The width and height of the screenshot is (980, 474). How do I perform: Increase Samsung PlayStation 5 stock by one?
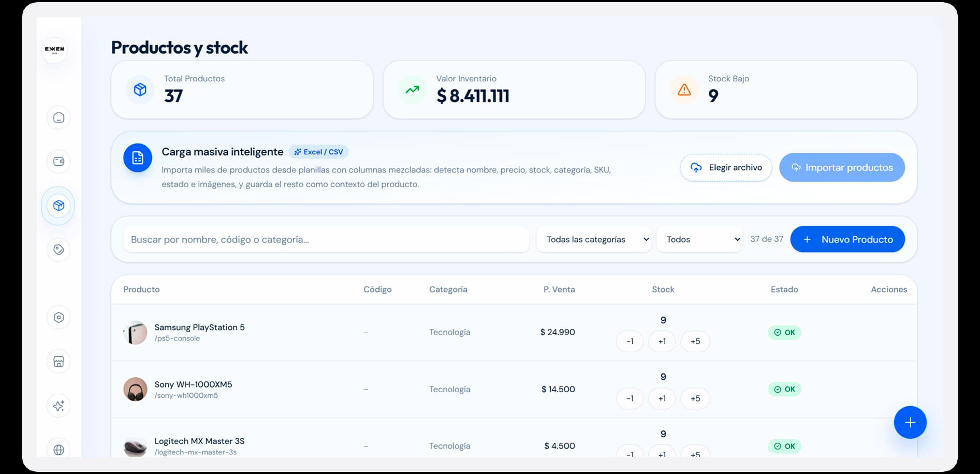(662, 341)
